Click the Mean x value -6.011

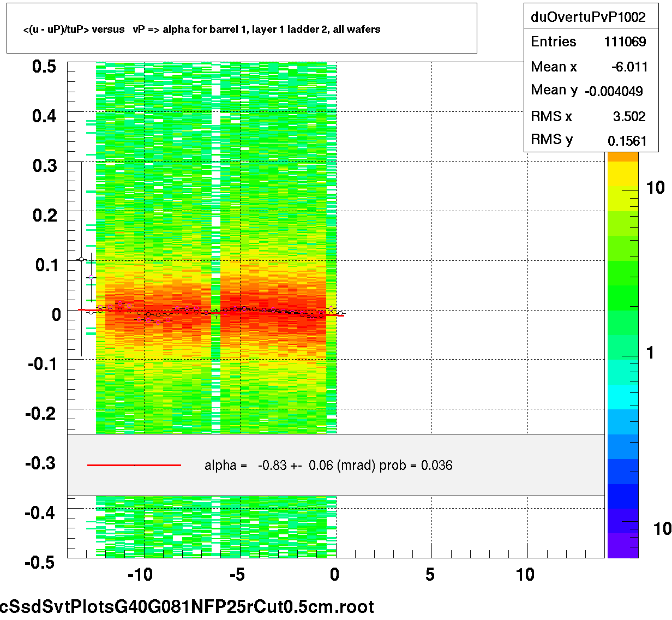pyautogui.click(x=629, y=67)
